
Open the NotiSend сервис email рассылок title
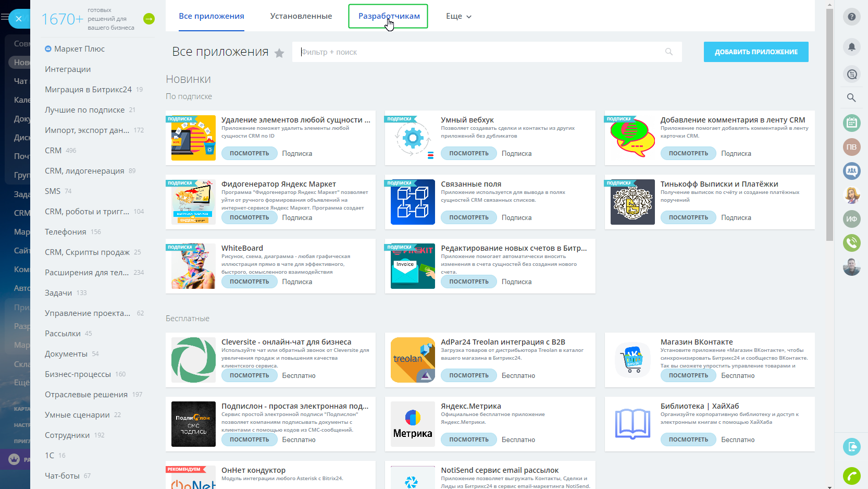[x=500, y=470]
